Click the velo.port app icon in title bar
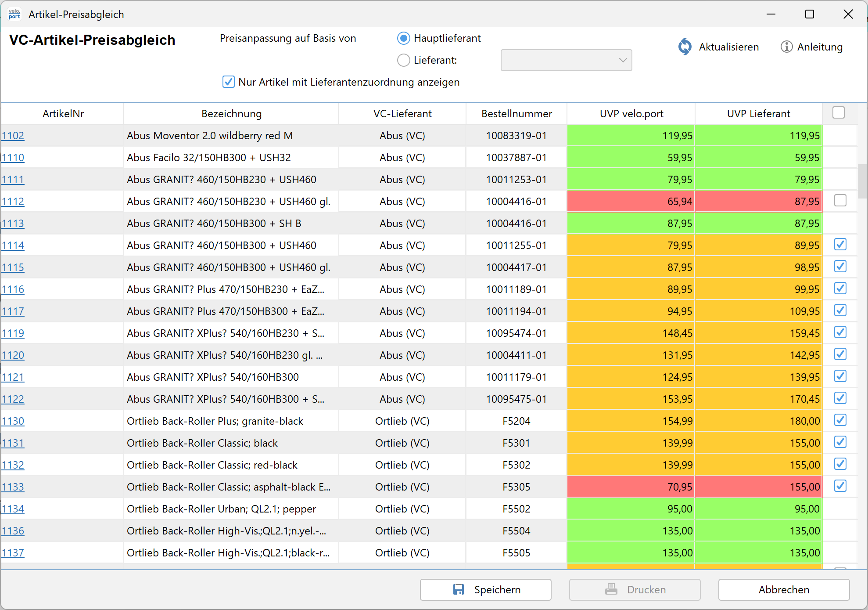 (14, 14)
